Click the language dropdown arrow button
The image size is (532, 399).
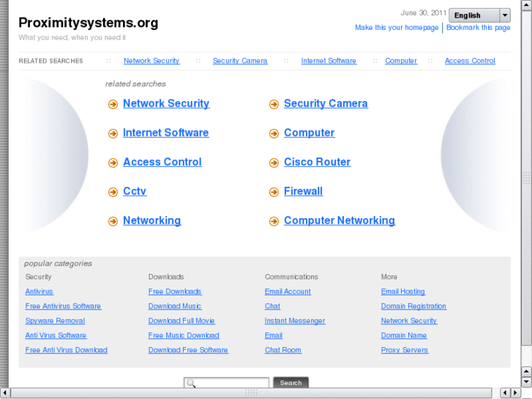[505, 15]
